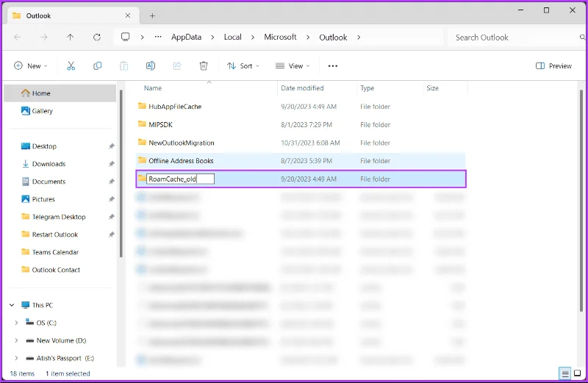
Task: Open the See more ellipsis menu
Action: [333, 66]
